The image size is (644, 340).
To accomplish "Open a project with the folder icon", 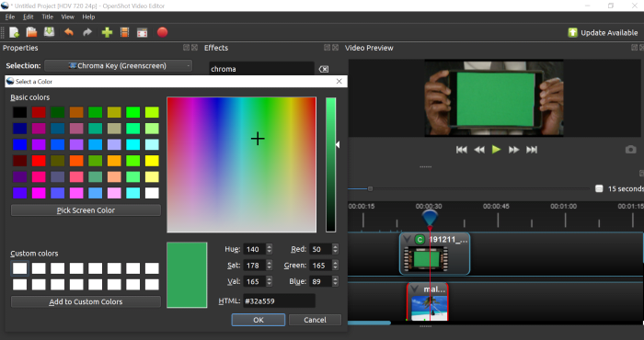I will [31, 32].
